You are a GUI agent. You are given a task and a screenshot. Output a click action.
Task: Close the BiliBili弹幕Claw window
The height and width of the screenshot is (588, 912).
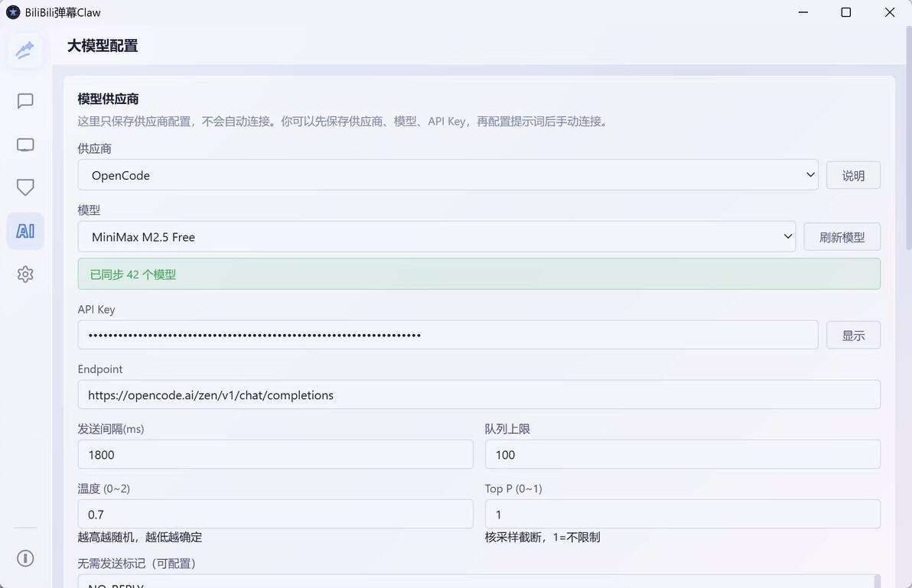point(889,12)
